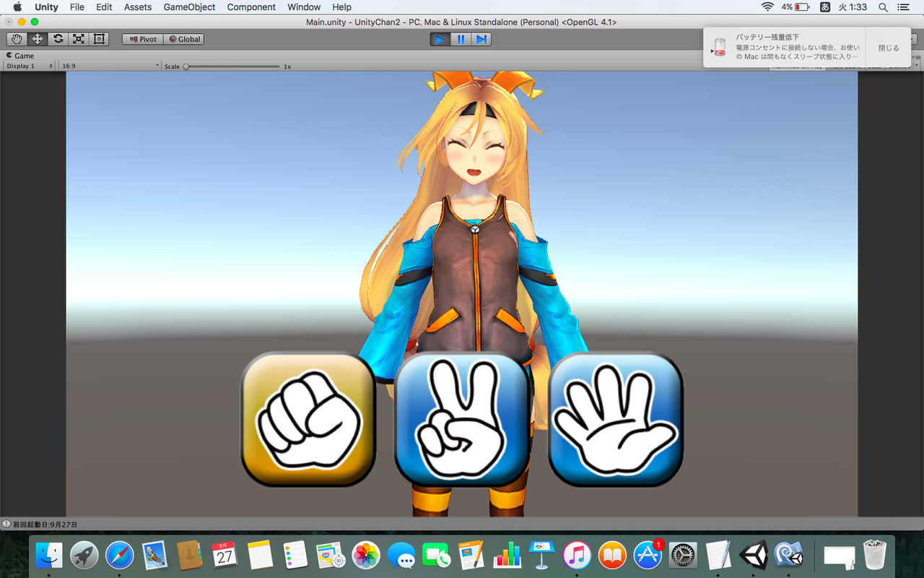Open the Window menu

pos(304,7)
